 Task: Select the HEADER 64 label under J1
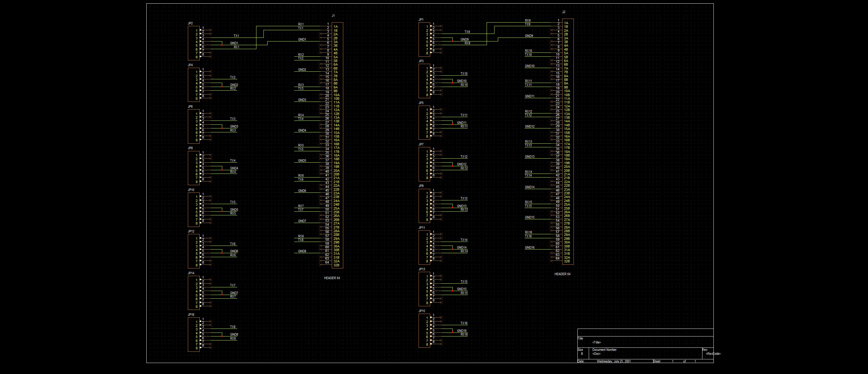click(332, 278)
